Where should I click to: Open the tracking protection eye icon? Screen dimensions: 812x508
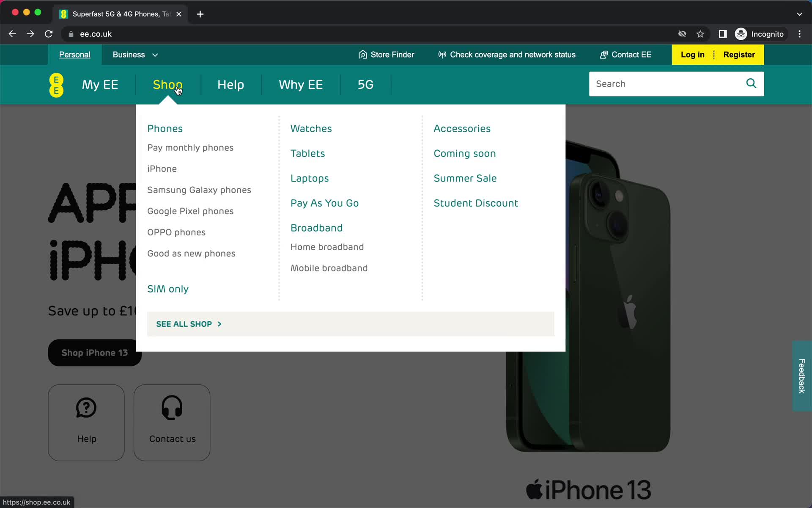point(682,34)
